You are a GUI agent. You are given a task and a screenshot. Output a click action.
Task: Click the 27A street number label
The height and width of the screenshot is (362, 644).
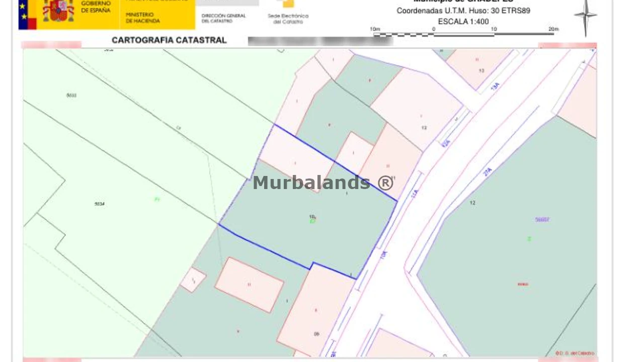[x=487, y=172]
